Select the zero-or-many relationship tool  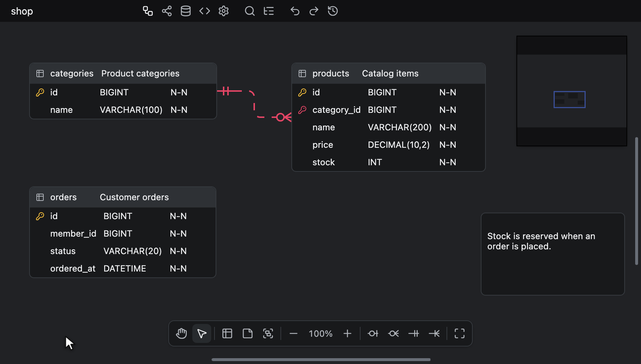(x=393, y=333)
